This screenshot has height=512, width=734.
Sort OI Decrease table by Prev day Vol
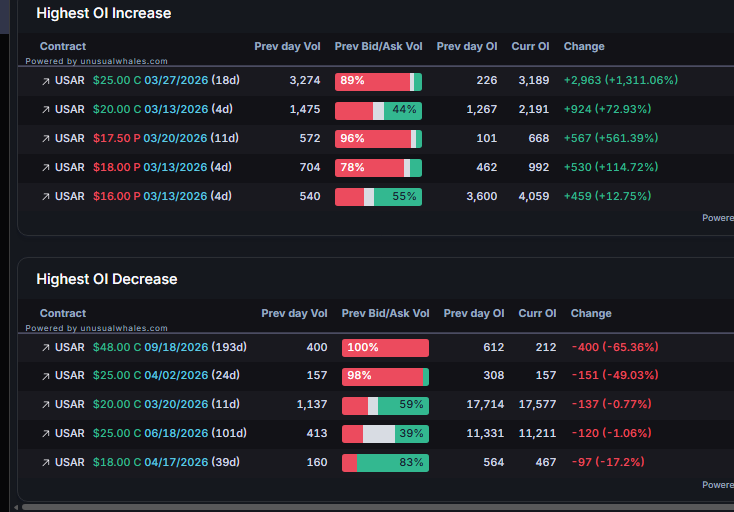[294, 313]
